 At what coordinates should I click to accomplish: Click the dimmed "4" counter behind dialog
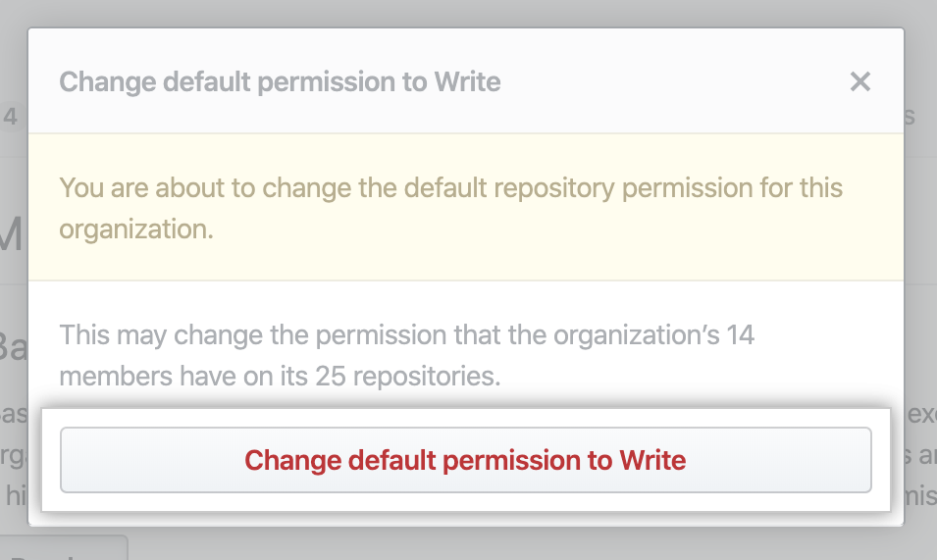pyautogui.click(x=11, y=117)
